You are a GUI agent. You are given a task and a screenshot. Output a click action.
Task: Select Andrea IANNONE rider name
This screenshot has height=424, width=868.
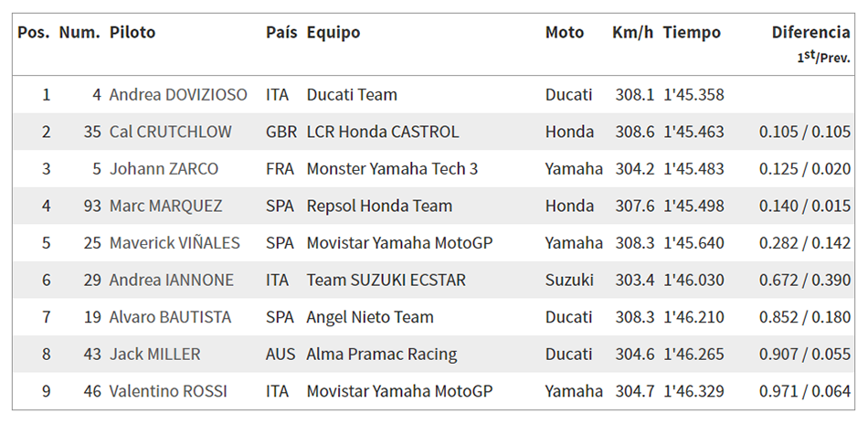click(x=172, y=281)
